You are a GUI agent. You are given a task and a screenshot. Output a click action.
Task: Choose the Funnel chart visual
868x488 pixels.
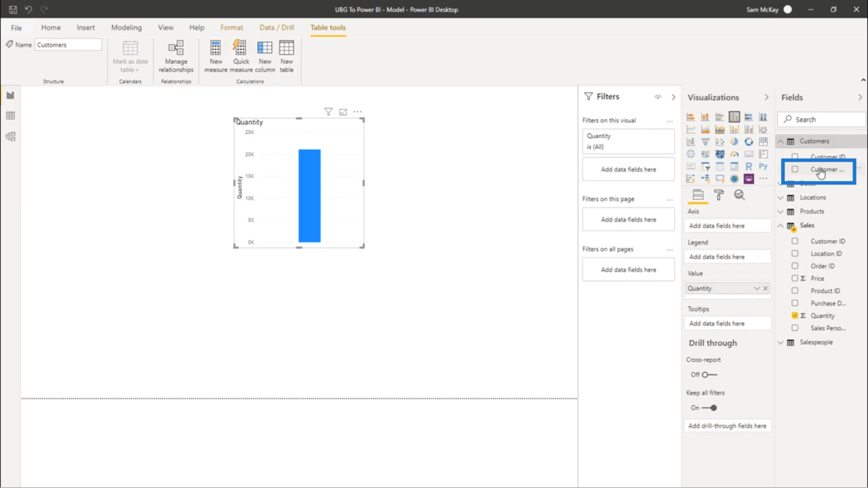point(705,142)
